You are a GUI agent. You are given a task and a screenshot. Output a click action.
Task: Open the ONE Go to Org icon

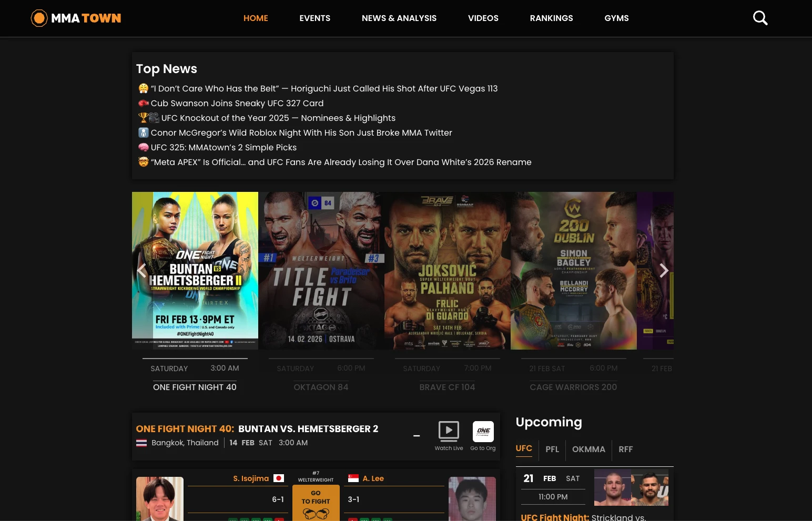point(483,432)
